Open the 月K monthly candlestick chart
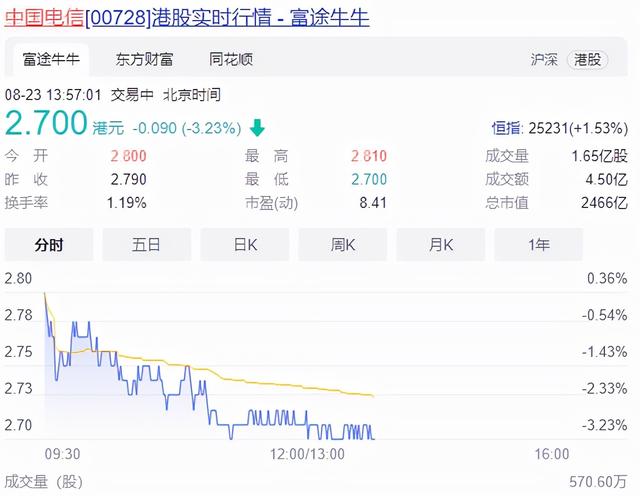This screenshot has width=640, height=496. [441, 245]
